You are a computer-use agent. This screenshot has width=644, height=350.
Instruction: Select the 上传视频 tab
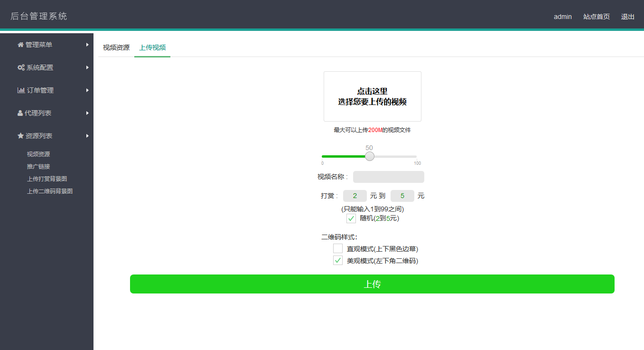coord(152,47)
